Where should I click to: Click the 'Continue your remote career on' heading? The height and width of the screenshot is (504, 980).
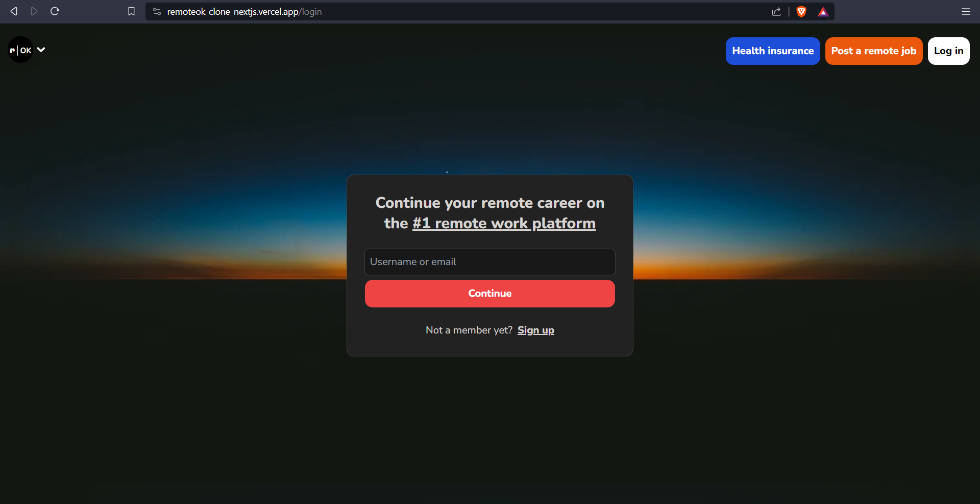(489, 203)
